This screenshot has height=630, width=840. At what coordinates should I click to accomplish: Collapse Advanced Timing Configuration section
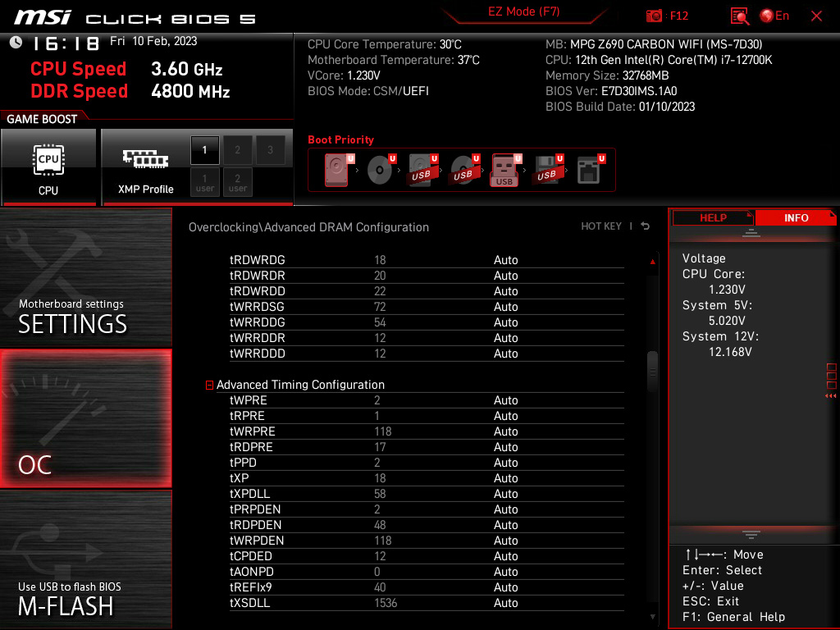[209, 386]
